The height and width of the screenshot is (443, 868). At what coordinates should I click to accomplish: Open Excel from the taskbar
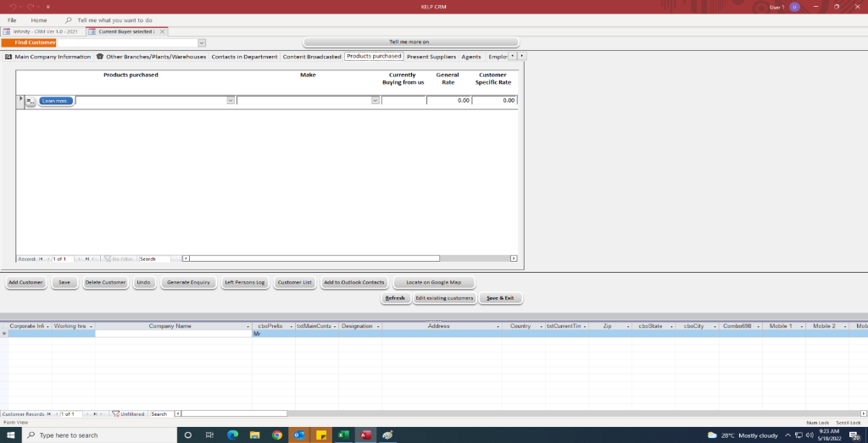pos(344,435)
